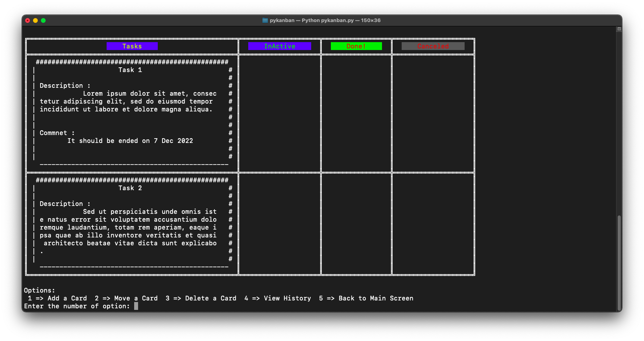The image size is (644, 341).
Task: Click 'Sed ut perspiciatis unde omnis ist'
Action: coord(150,212)
